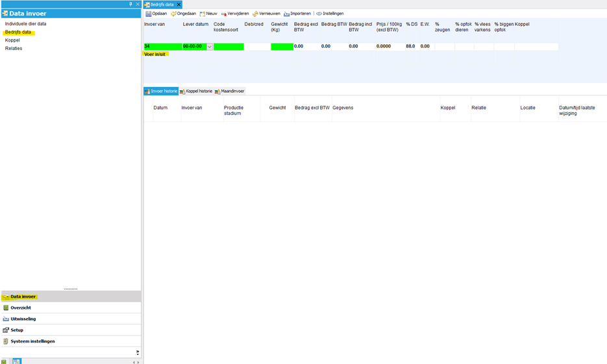Click the empty Deb/cred field
Viewport: 607px width, 364px height.
point(258,47)
